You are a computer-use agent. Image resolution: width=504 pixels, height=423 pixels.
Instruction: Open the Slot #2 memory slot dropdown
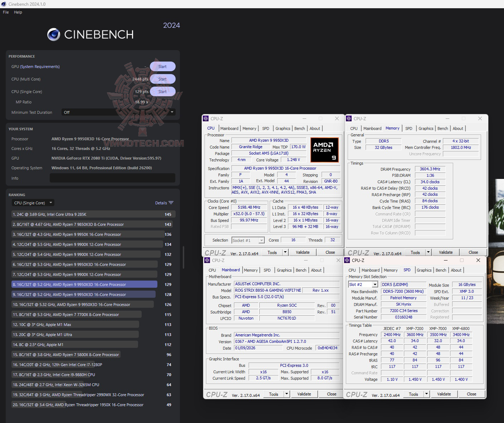pyautogui.click(x=363, y=285)
